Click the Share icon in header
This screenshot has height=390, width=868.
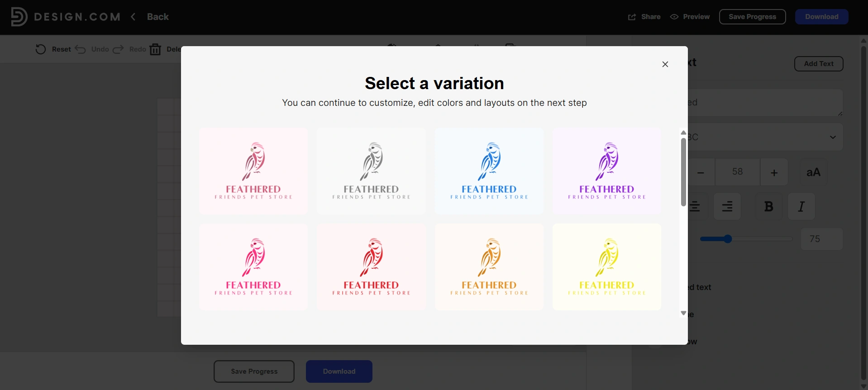click(632, 17)
